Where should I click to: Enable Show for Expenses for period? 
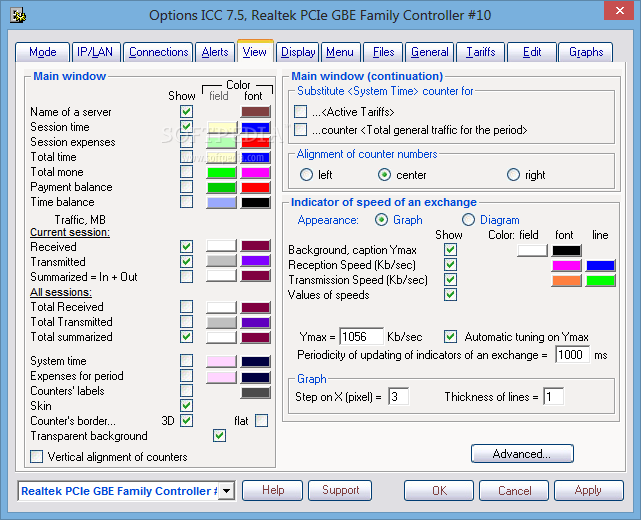[186, 375]
